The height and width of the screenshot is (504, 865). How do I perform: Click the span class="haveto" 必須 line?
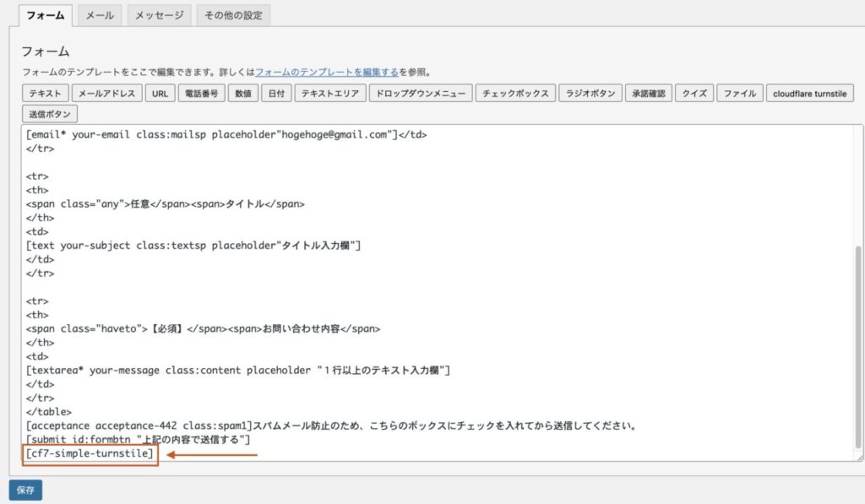(x=203, y=328)
